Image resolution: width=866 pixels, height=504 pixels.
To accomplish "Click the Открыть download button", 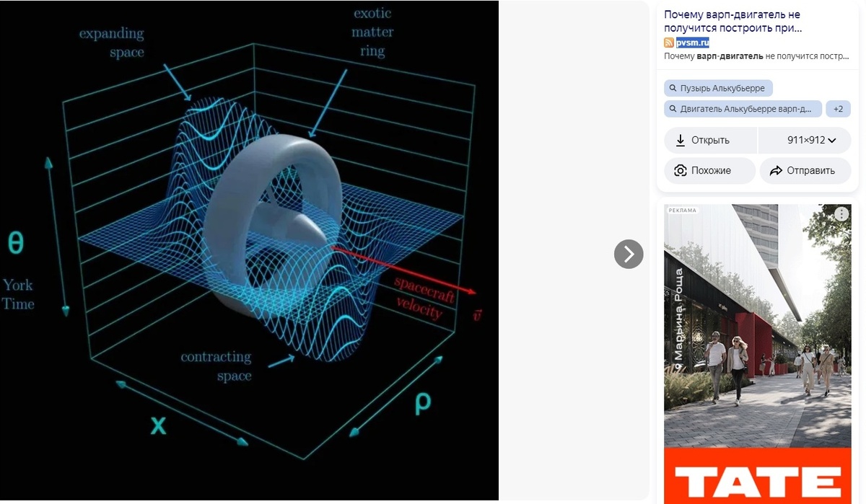I will pos(711,141).
